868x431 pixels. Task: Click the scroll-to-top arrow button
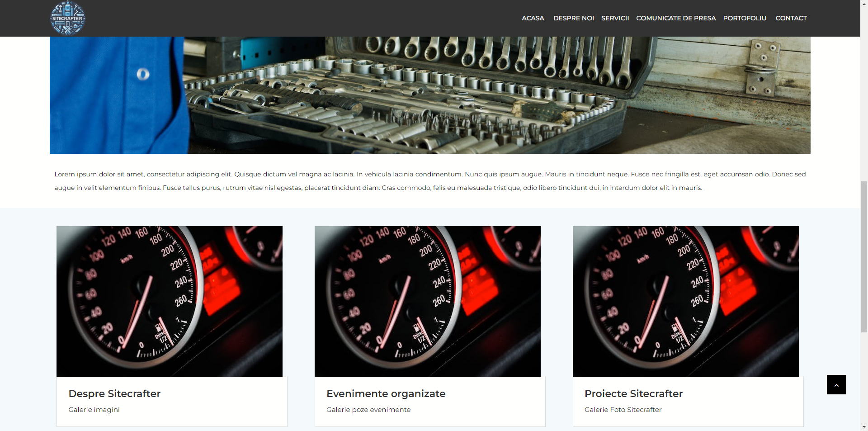tap(836, 384)
